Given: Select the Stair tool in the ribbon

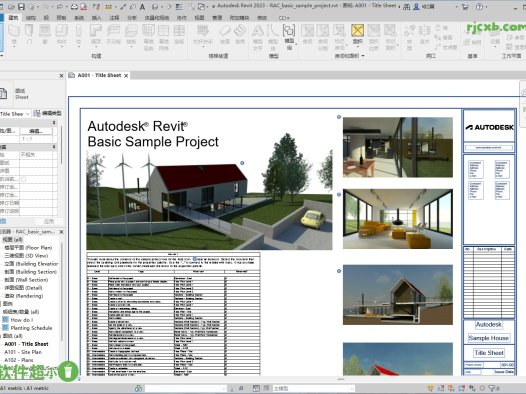Looking at the screenshot, I should 240,34.
